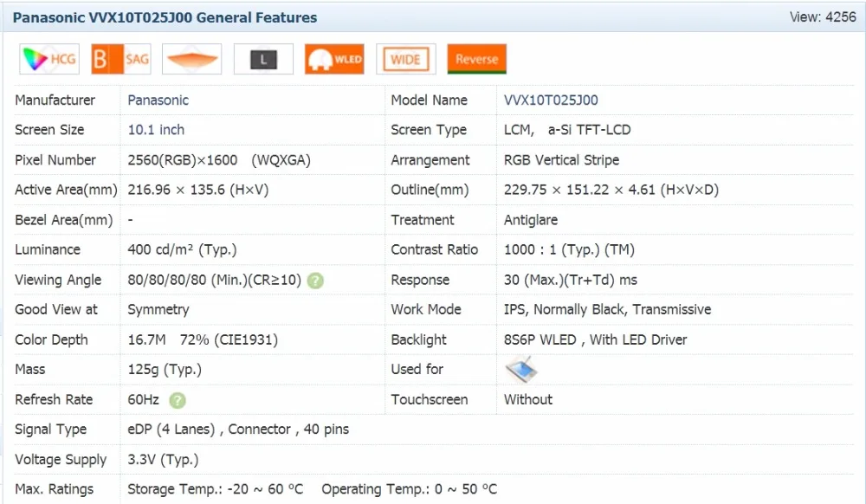Select the 'LCM, a-Si TFT-LCD' screen type value
This screenshot has height=504, width=866.
coord(567,130)
